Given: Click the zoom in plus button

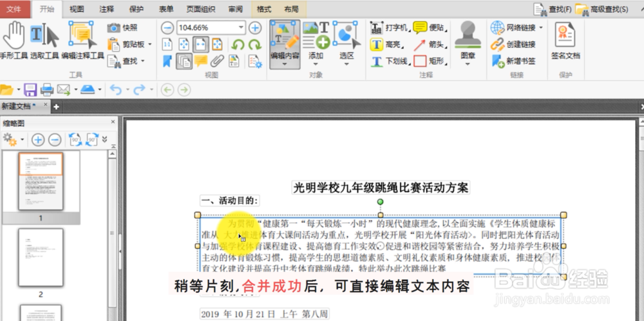Looking at the screenshot, I should 255,28.
